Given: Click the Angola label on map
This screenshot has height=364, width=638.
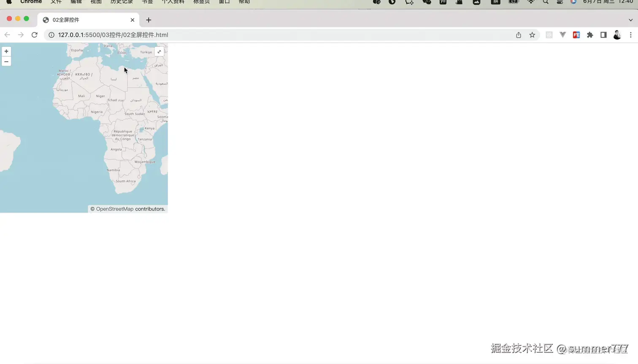Looking at the screenshot, I should click(x=116, y=149).
